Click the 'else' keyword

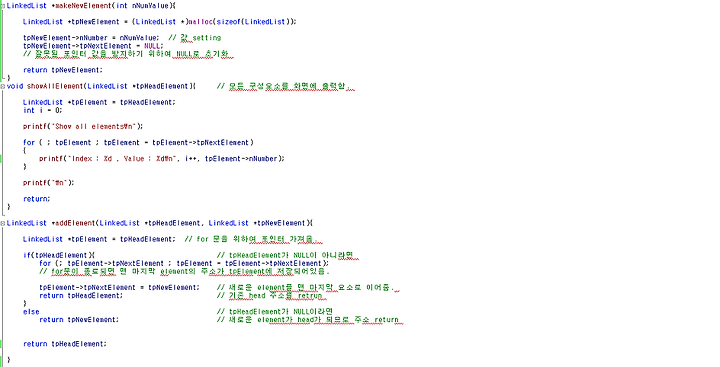tap(31, 312)
